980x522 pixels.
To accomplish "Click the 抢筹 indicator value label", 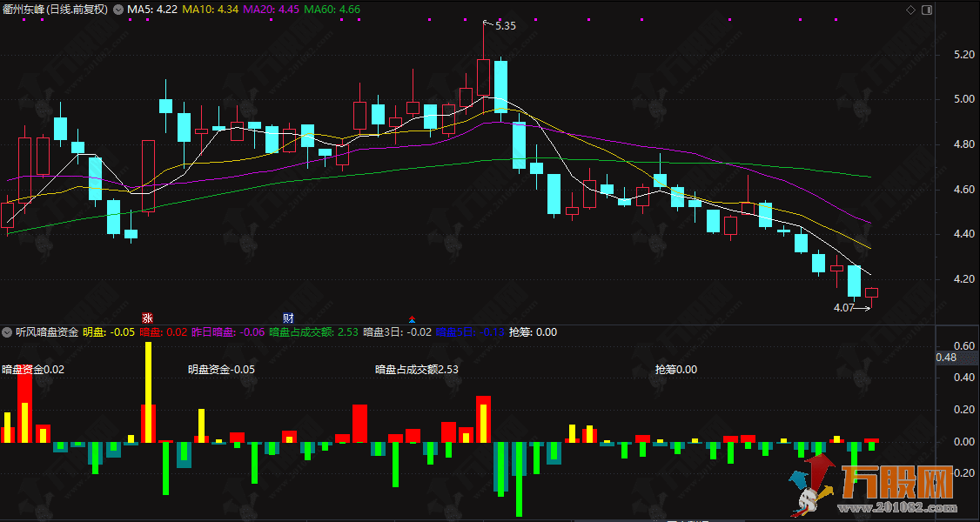I will coord(534,331).
